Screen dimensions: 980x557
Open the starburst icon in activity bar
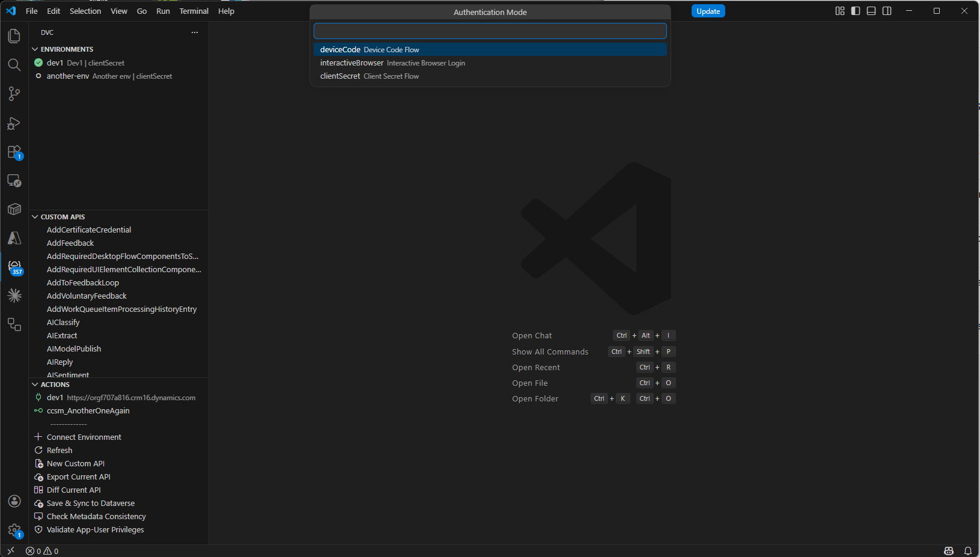[14, 296]
